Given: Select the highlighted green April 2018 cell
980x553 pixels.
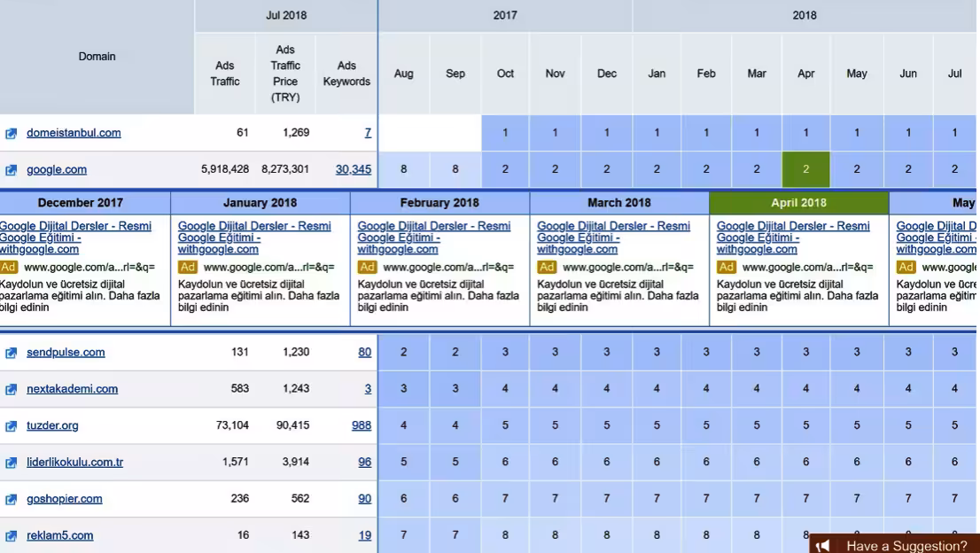Looking at the screenshot, I should pos(805,169).
